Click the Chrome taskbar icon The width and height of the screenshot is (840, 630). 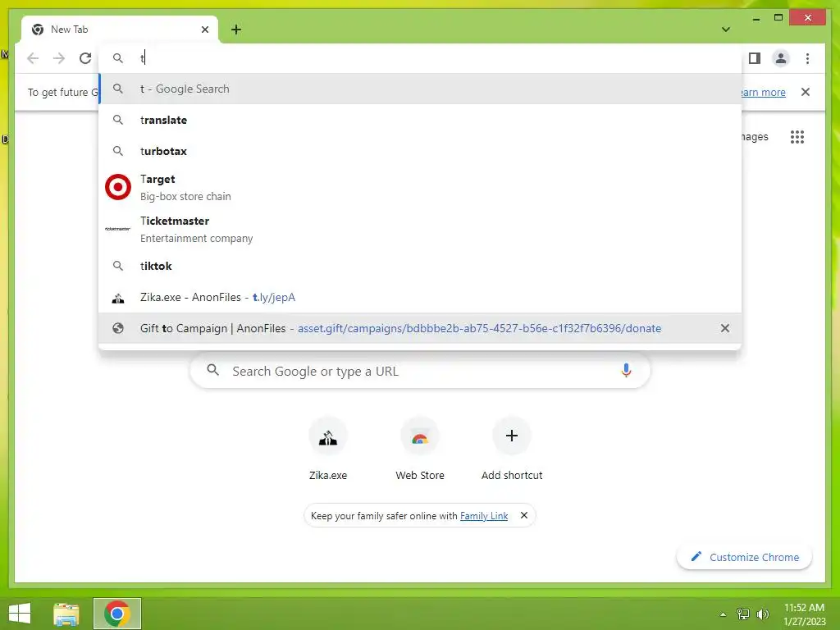[x=117, y=614]
